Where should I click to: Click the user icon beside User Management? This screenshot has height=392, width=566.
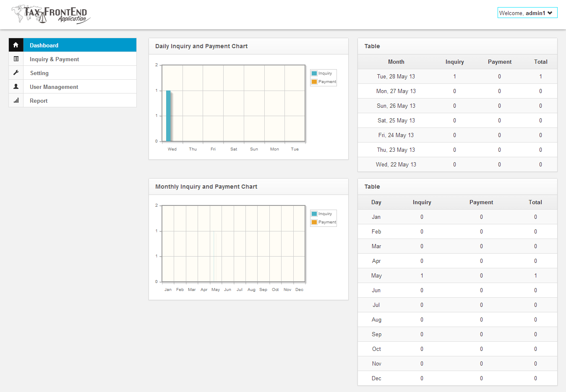[x=16, y=87]
